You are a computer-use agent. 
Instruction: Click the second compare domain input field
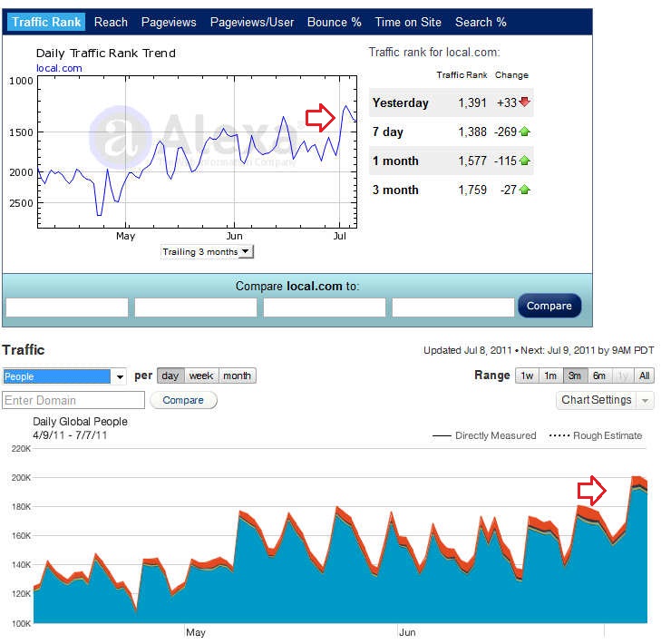pos(196,307)
